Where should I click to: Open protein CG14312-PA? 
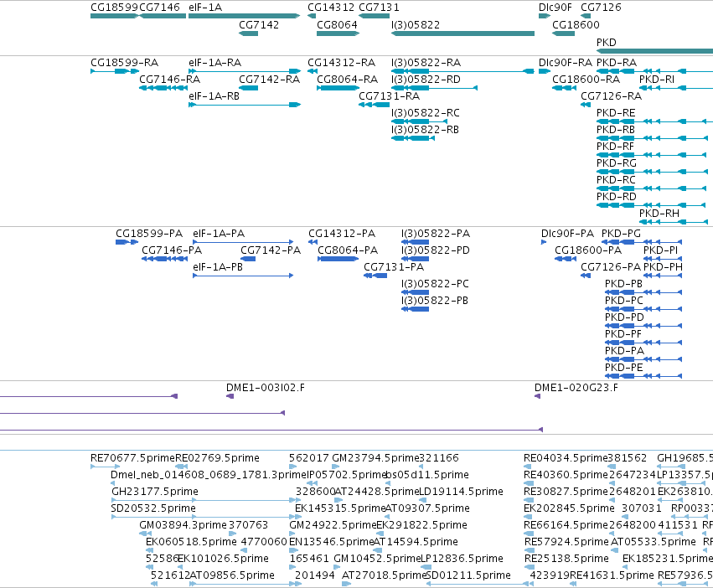click(x=342, y=234)
